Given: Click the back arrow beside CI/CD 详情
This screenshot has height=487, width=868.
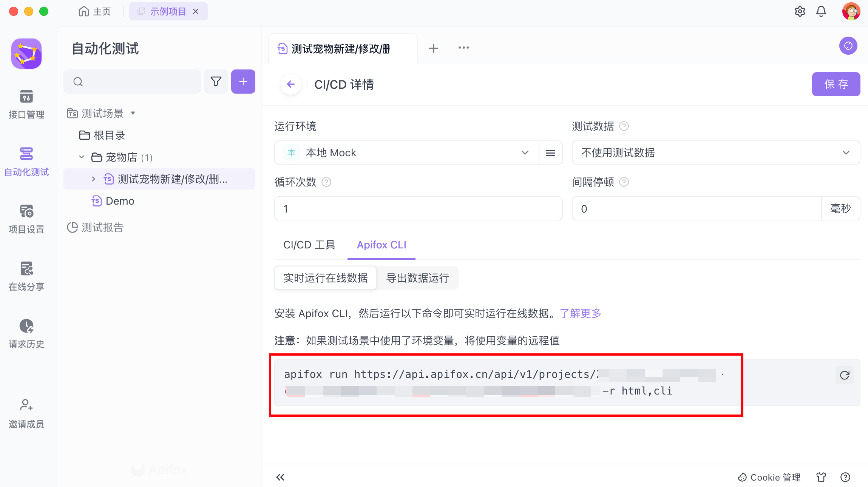Looking at the screenshot, I should 290,84.
